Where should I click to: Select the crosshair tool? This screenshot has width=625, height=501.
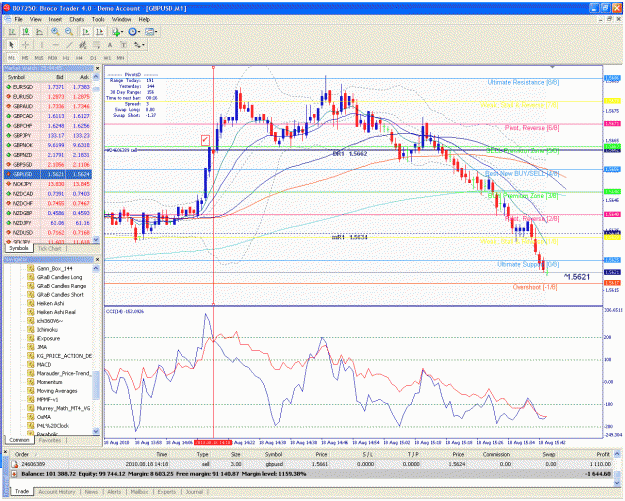coord(25,45)
